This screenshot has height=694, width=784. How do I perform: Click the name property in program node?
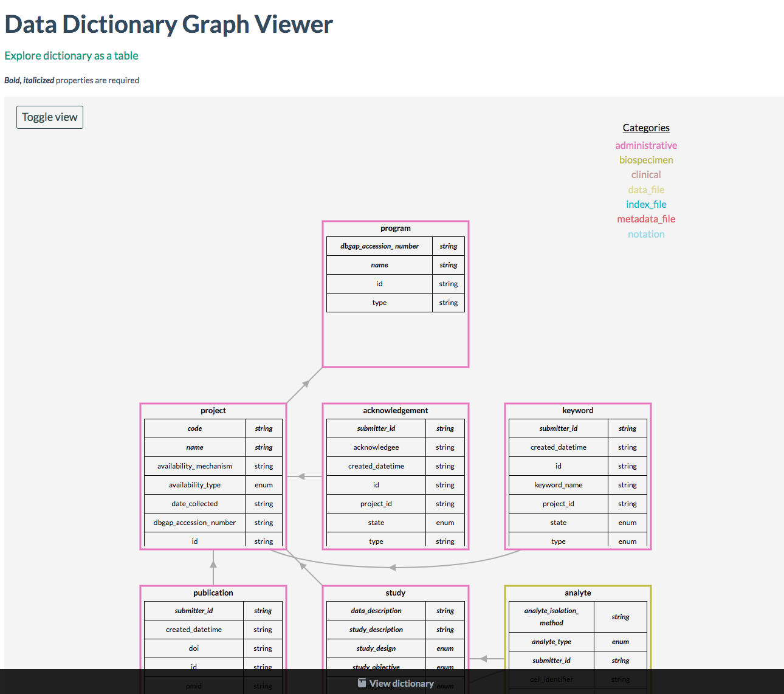point(379,265)
